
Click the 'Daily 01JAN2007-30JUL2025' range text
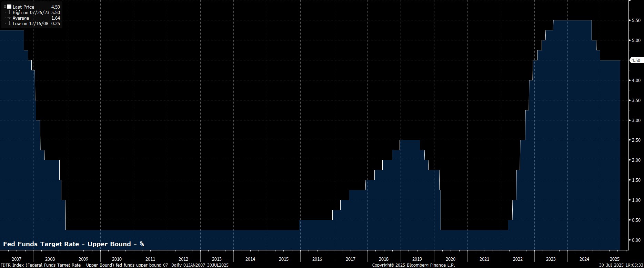[x=200, y=265]
